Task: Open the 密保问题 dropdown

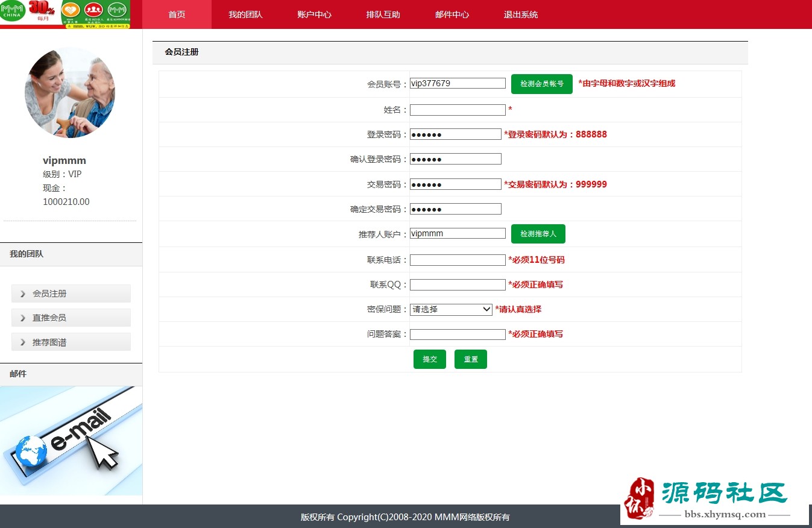Action: click(451, 309)
